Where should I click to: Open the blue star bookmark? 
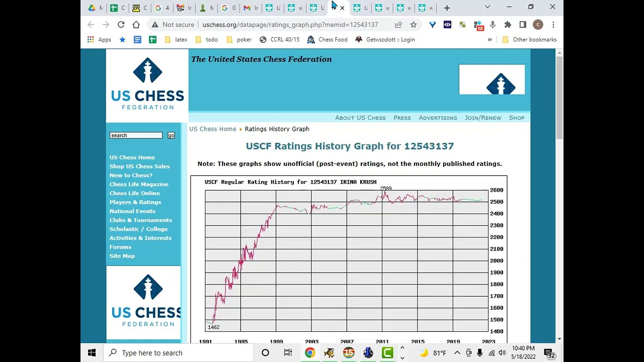pos(122,40)
